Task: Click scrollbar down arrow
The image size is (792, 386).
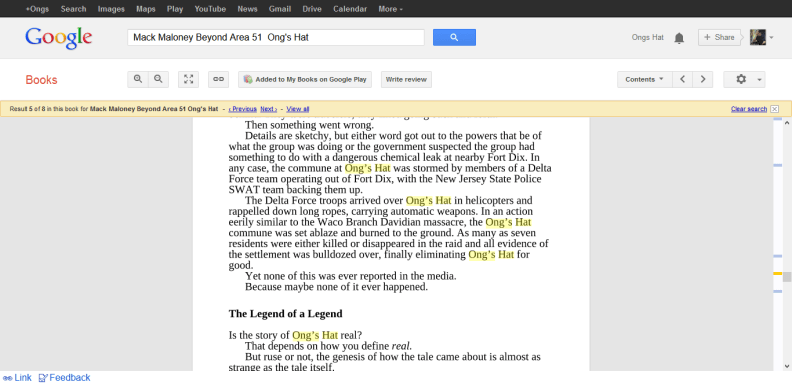Action: coord(787,366)
